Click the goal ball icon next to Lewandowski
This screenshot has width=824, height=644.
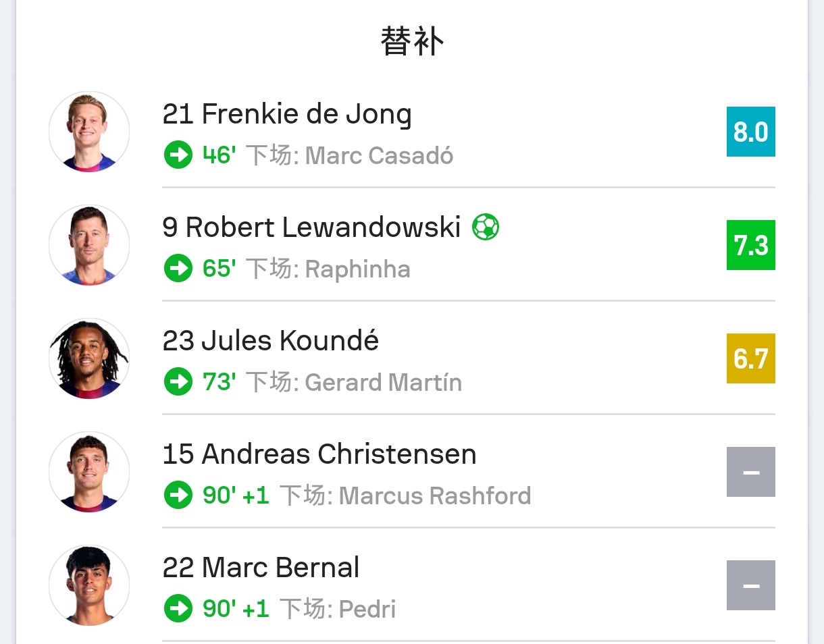486,227
